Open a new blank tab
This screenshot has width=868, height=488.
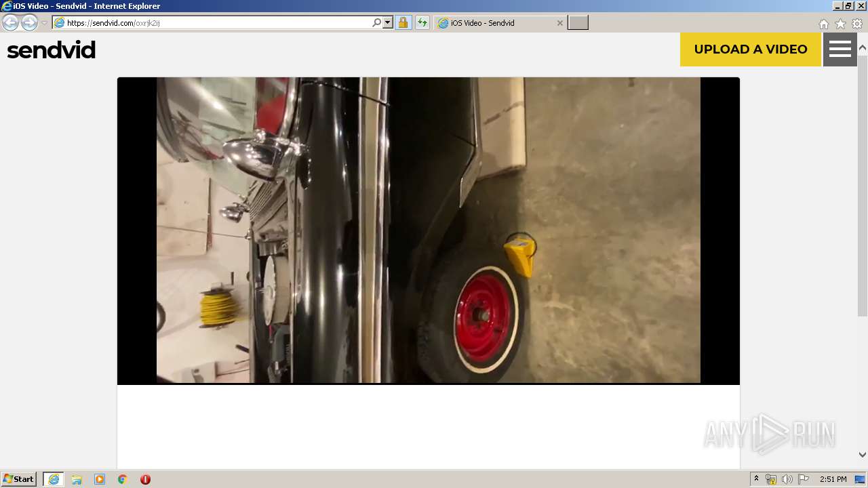(x=578, y=23)
